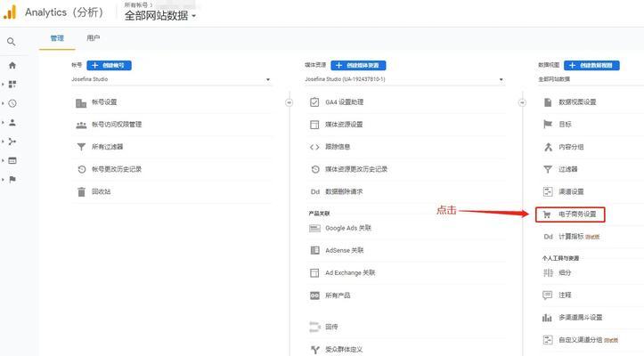Open the 全部网站数据 data view dropdown
Viewport: 644px width, 356px height.
(591, 79)
